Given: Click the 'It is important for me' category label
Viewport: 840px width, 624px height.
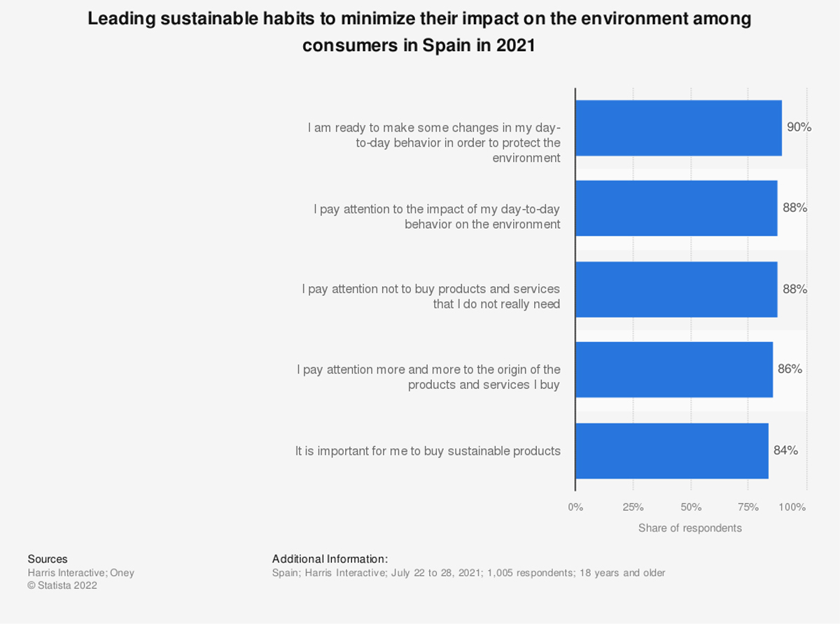Looking at the screenshot, I should (x=428, y=451).
